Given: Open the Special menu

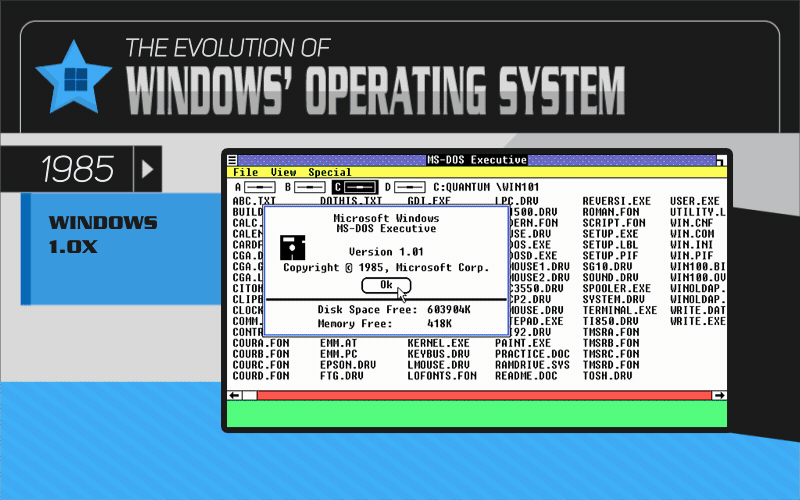Looking at the screenshot, I should (329, 172).
